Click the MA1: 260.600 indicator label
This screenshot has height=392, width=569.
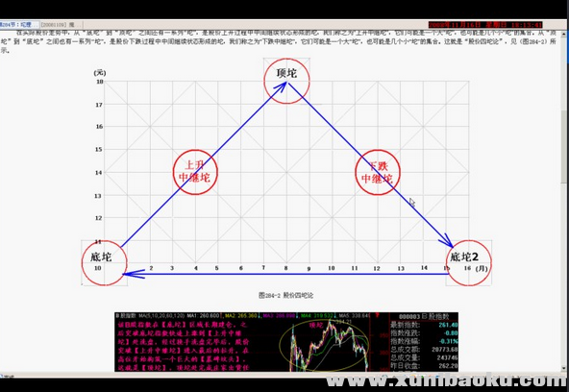point(204,315)
